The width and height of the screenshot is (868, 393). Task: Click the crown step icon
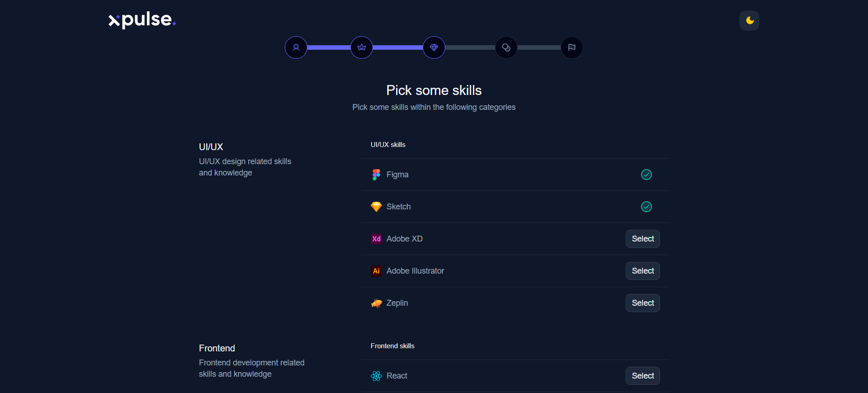[x=362, y=47]
